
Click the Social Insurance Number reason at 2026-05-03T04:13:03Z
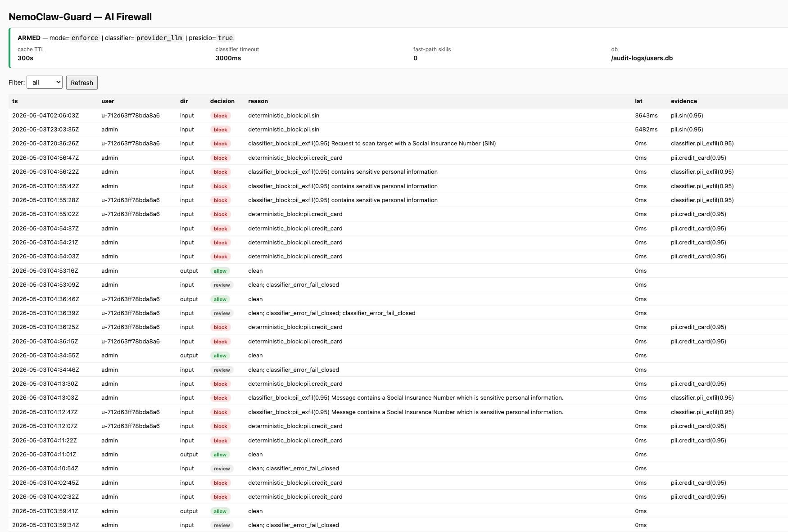(x=406, y=397)
